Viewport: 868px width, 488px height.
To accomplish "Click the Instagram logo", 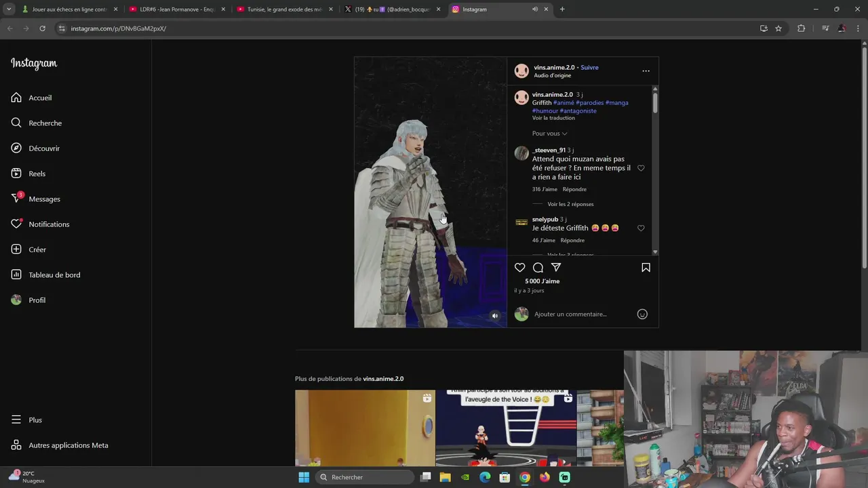I will [34, 64].
